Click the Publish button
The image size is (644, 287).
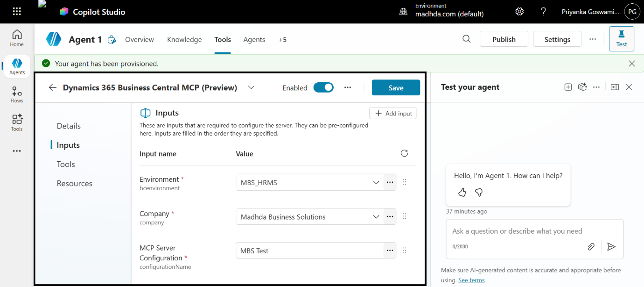coord(504,39)
